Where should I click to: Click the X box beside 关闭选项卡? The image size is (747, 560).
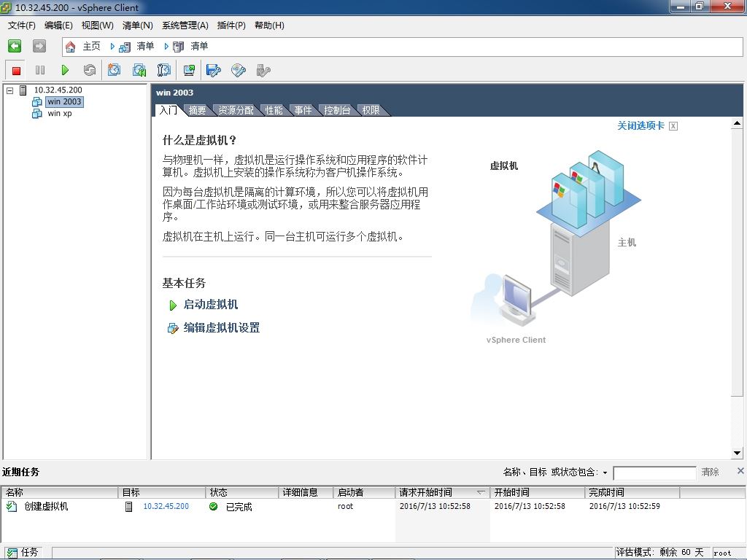point(673,126)
